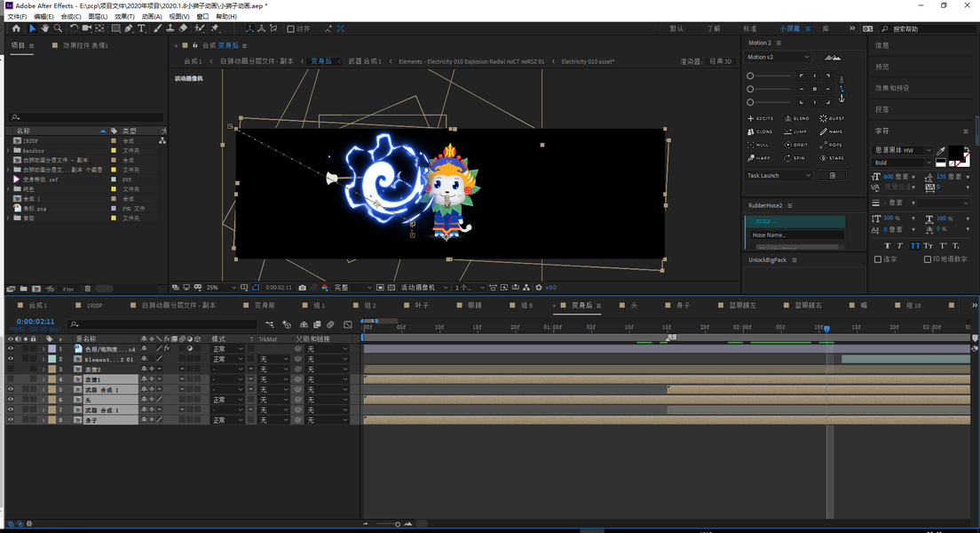Open the Task Launch dropdown
Viewport: 980px width, 533px height.
pos(778,176)
